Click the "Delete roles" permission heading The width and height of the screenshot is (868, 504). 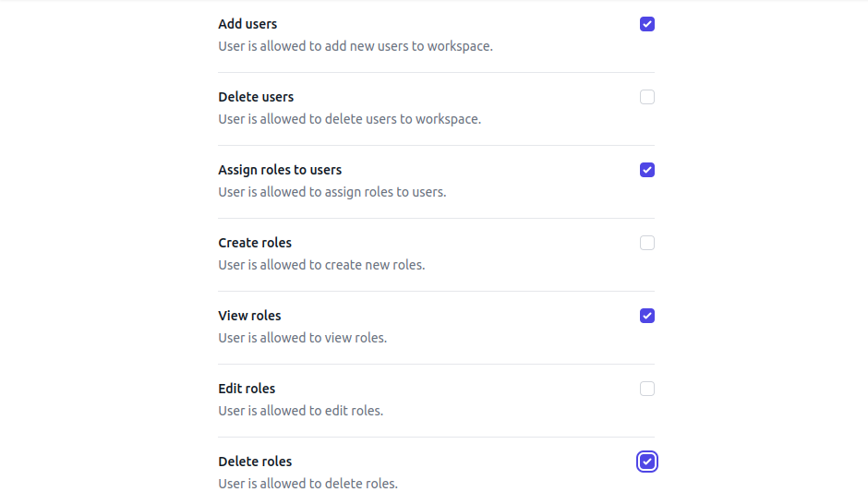pyautogui.click(x=255, y=462)
